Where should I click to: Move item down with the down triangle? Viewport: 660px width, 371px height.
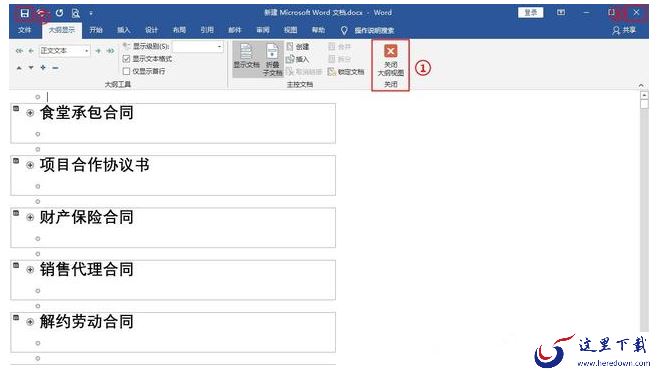tap(31, 68)
